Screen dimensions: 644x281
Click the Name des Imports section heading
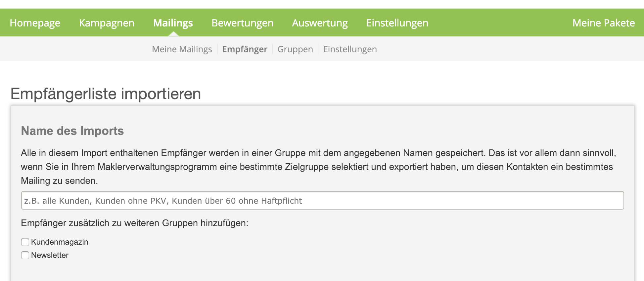click(x=72, y=131)
